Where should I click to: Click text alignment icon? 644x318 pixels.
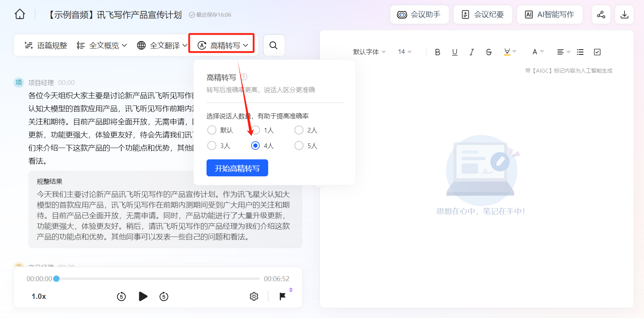pyautogui.click(x=560, y=52)
